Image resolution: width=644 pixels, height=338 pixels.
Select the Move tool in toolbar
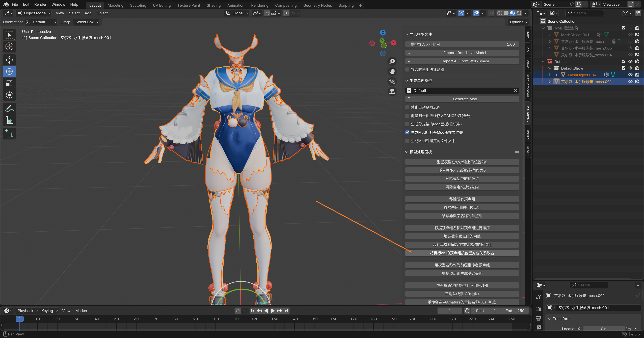click(9, 60)
